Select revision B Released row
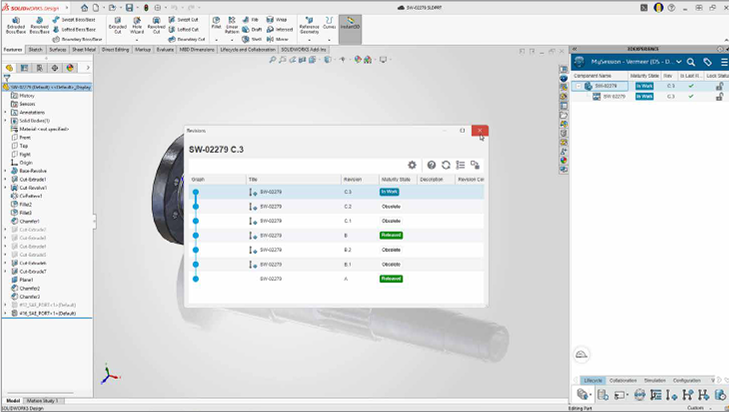The image size is (729, 412). coord(336,235)
